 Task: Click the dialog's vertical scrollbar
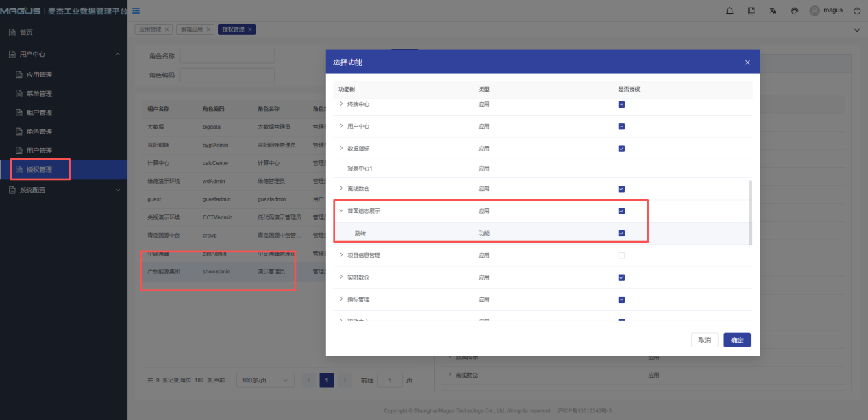[x=750, y=212]
